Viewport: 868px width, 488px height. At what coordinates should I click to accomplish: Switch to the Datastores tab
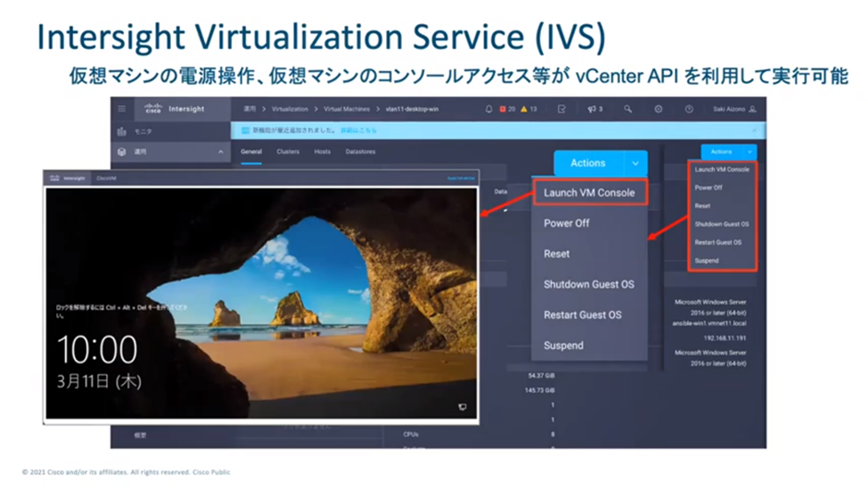tap(360, 151)
